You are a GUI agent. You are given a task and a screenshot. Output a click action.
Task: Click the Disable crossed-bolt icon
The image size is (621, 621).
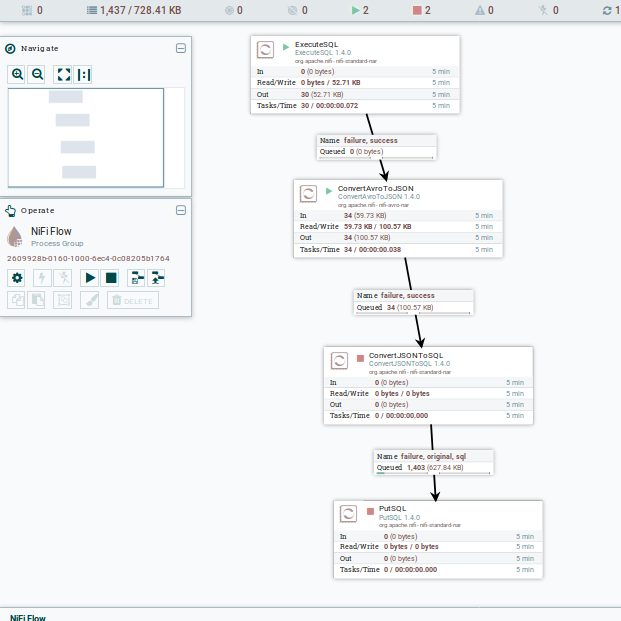point(63,278)
